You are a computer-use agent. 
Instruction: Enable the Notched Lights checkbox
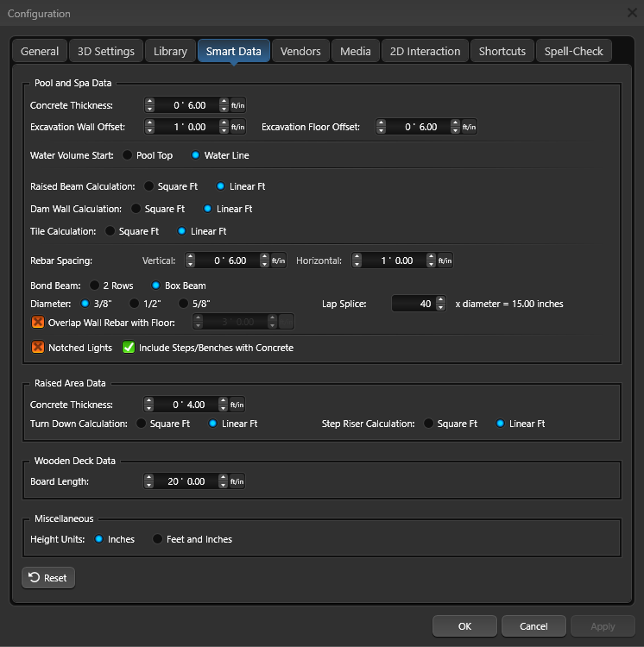38,348
